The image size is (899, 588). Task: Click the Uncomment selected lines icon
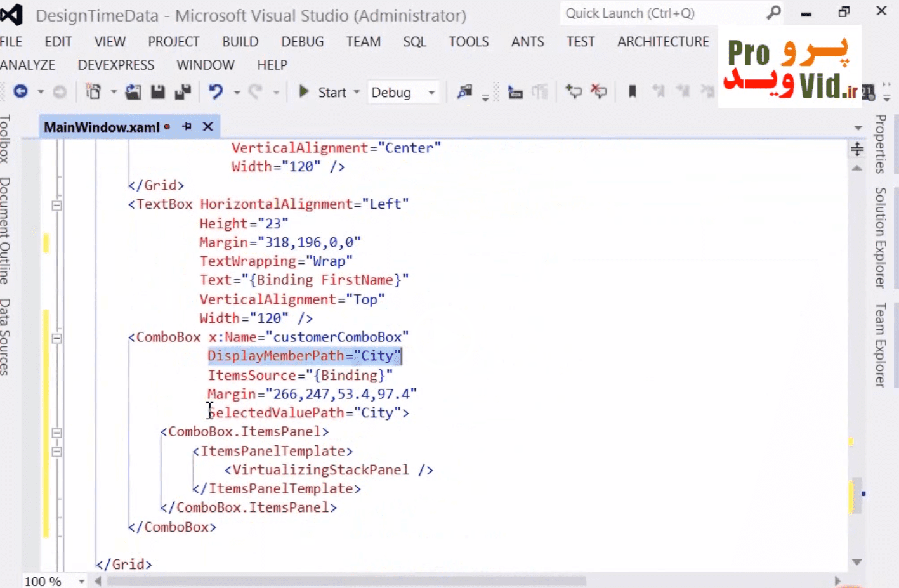(598, 92)
